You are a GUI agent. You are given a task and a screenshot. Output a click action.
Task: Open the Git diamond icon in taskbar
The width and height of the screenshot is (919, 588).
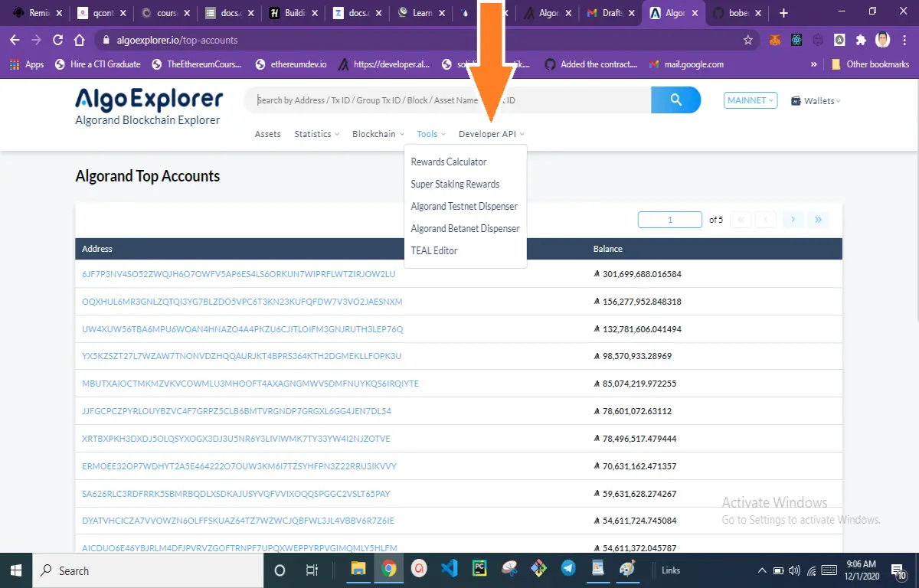point(539,570)
